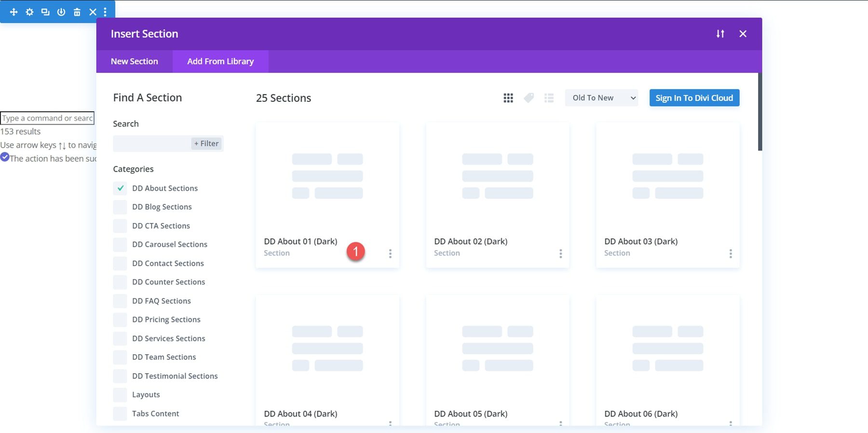868x433 pixels.
Task: Switch to the New Section tab
Action: 134,61
